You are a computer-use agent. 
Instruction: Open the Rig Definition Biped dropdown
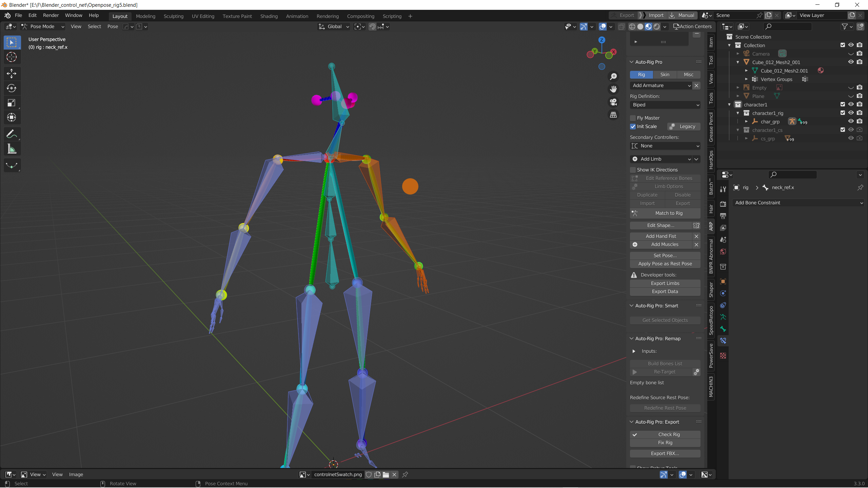[x=665, y=105]
